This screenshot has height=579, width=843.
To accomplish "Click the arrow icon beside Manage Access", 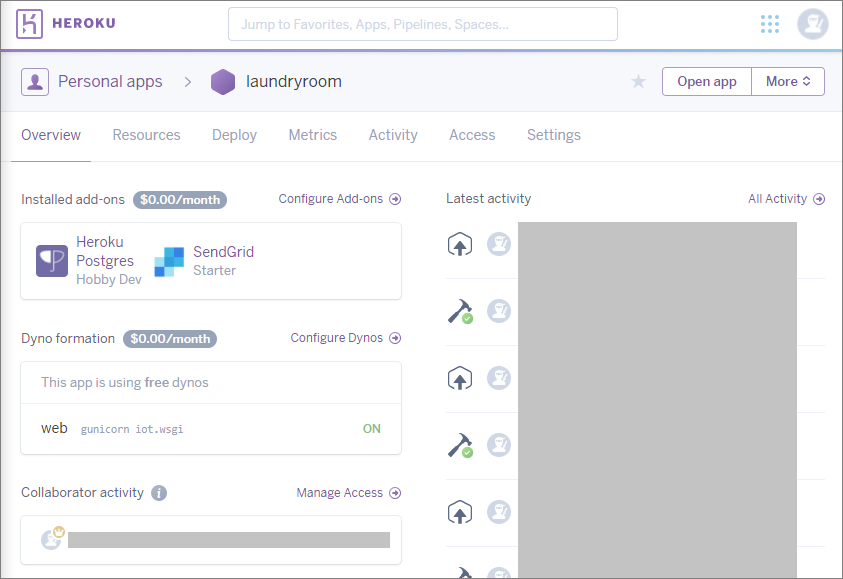I will point(395,493).
